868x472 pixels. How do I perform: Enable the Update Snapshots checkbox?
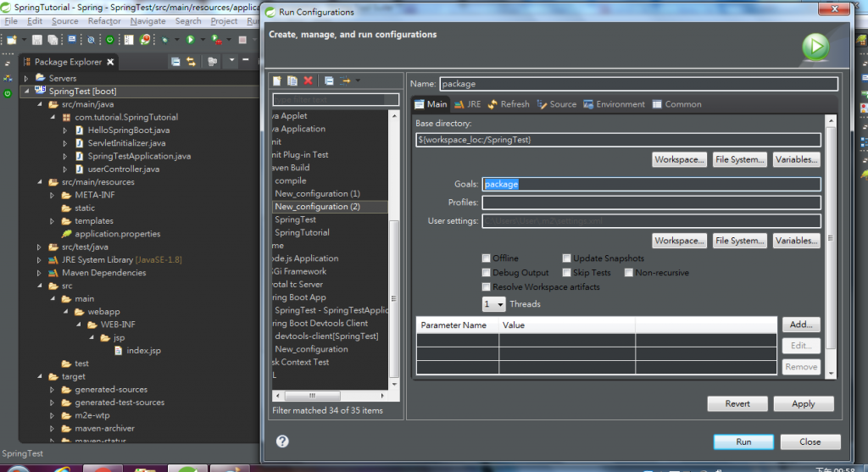click(x=566, y=258)
